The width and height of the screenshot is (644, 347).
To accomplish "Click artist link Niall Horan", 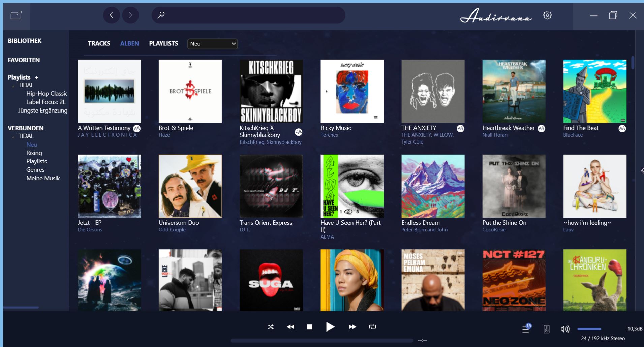I will pos(495,135).
